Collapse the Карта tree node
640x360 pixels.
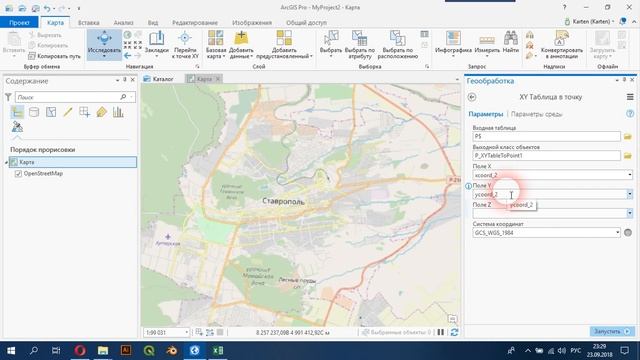click(7, 162)
